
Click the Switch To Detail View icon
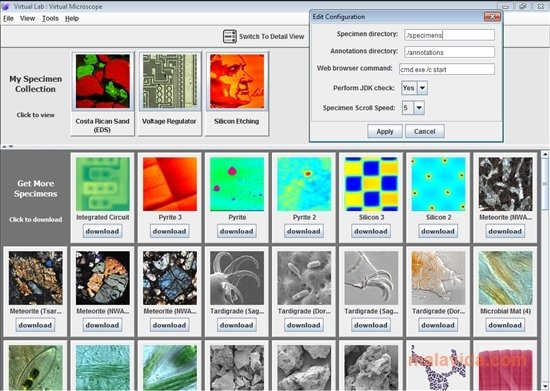click(230, 36)
